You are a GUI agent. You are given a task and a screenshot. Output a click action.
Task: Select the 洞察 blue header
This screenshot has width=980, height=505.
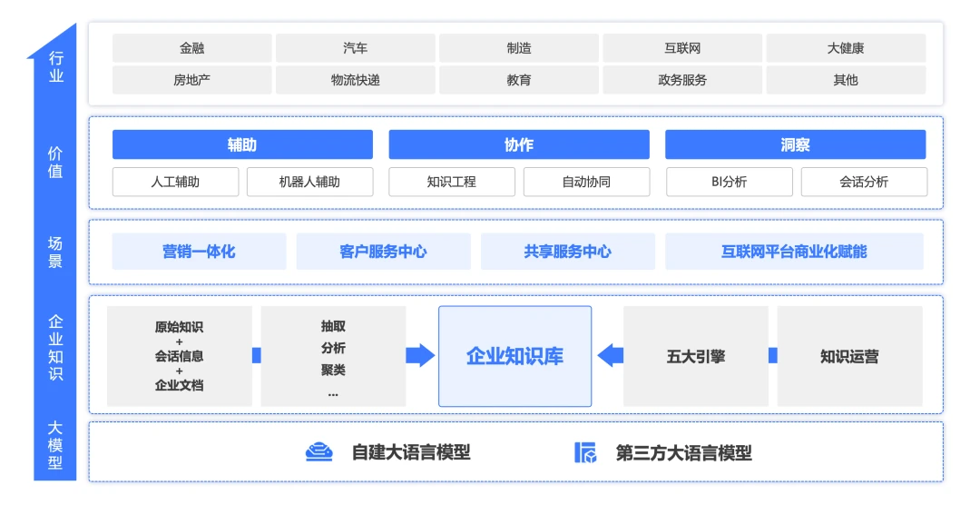(x=795, y=144)
